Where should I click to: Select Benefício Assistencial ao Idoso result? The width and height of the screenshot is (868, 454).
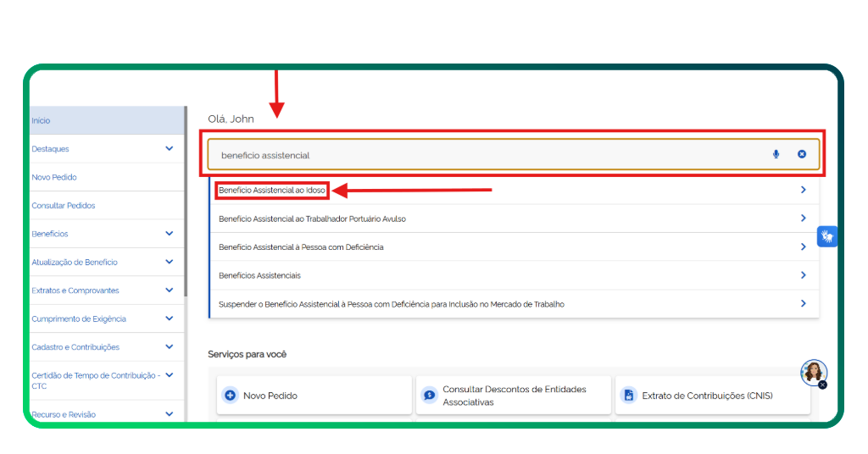271,191
